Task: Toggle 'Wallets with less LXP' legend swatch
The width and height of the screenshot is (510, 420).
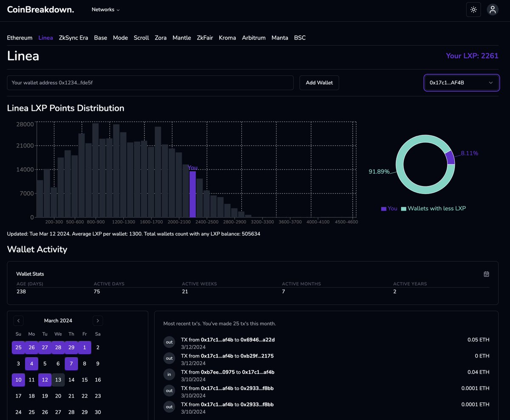Action: click(x=404, y=209)
